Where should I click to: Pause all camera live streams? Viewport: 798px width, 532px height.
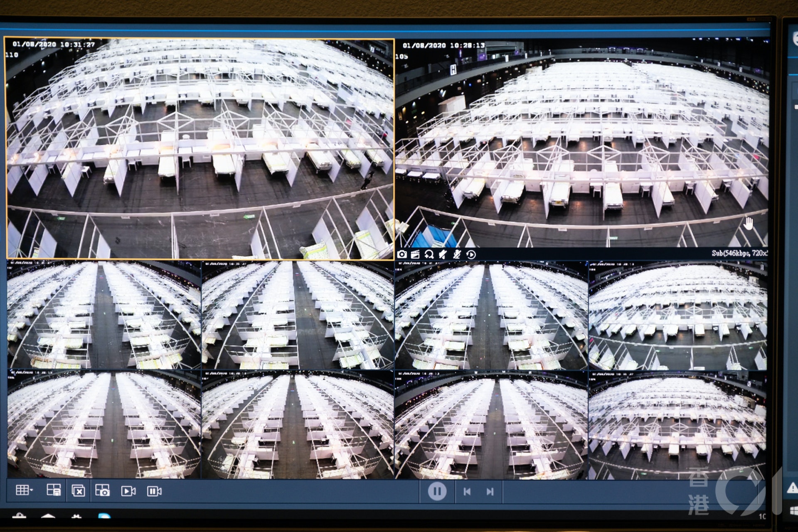tap(154, 491)
